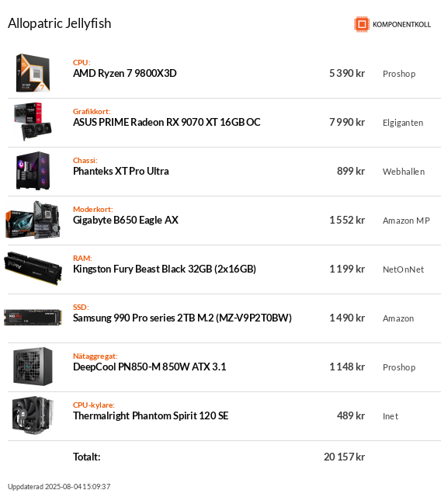
Task: Open the Amazon MP retailer link
Action: 406,221
